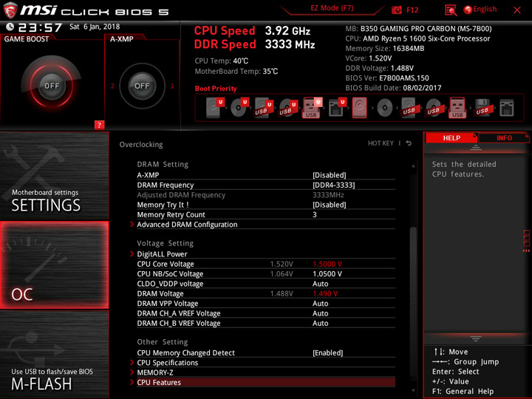Edit the Memory Retry Count value 3
This screenshot has height=399, width=532.
[x=315, y=214]
